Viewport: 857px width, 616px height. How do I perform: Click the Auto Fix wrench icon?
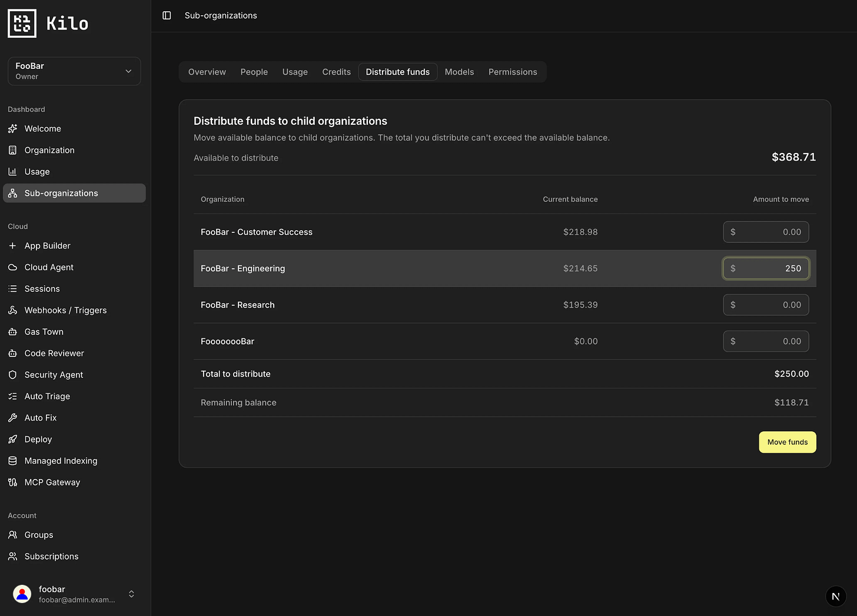tap(12, 418)
